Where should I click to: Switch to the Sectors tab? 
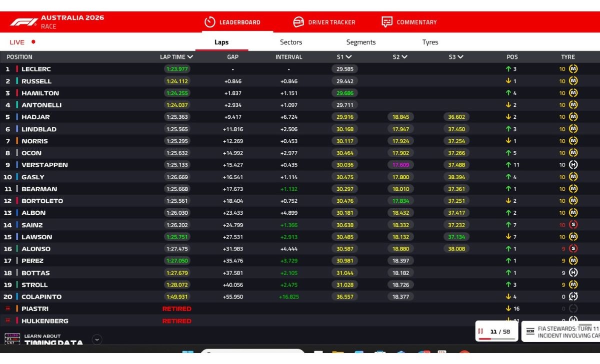click(x=291, y=42)
